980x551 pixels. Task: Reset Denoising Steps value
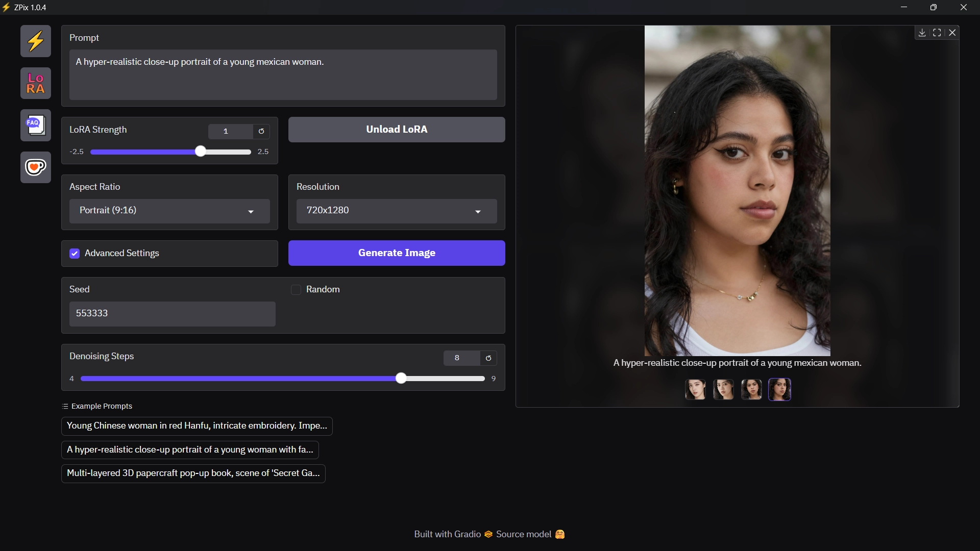[x=488, y=358]
